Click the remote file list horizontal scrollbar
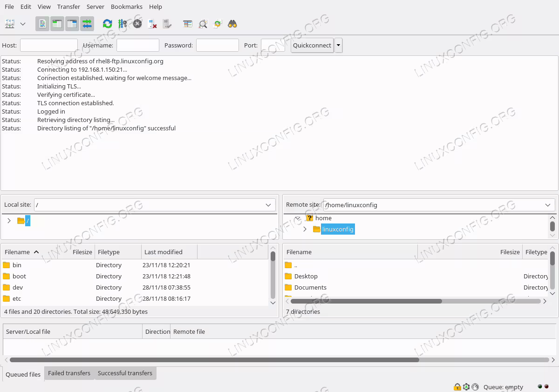Viewport: 559px width, 392px height. point(416,301)
